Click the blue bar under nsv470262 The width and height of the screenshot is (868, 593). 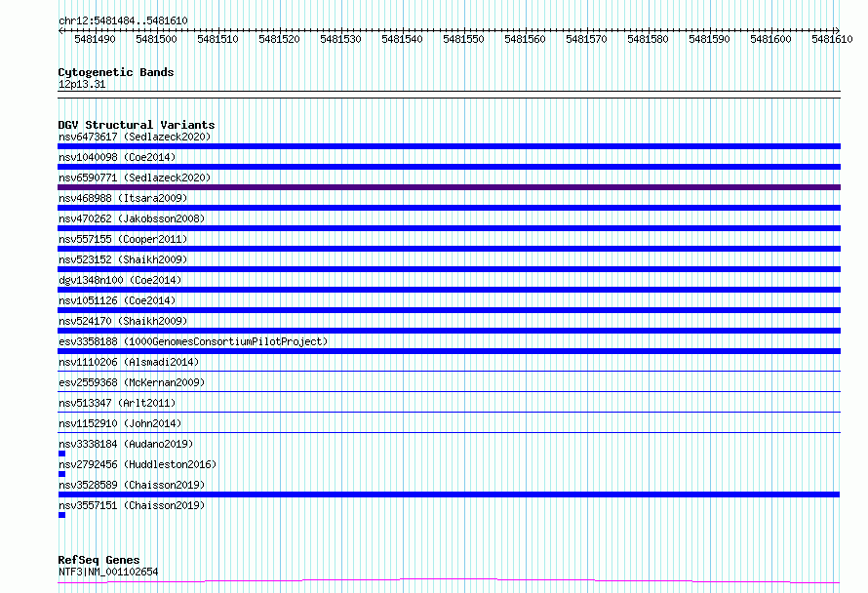point(449,228)
